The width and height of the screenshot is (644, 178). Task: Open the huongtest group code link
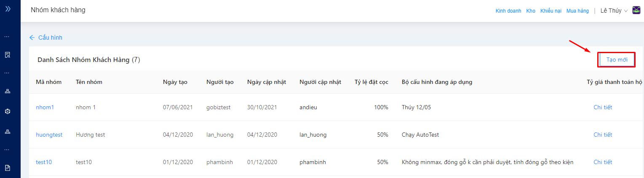click(x=49, y=135)
